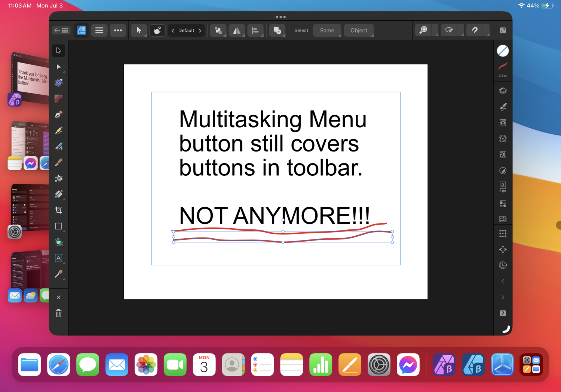
Task: Enable the zoom magnifier control
Action: (423, 30)
